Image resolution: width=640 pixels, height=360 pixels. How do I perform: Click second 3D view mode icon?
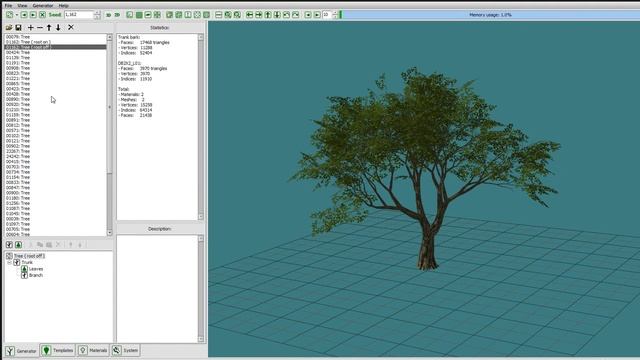117,15
